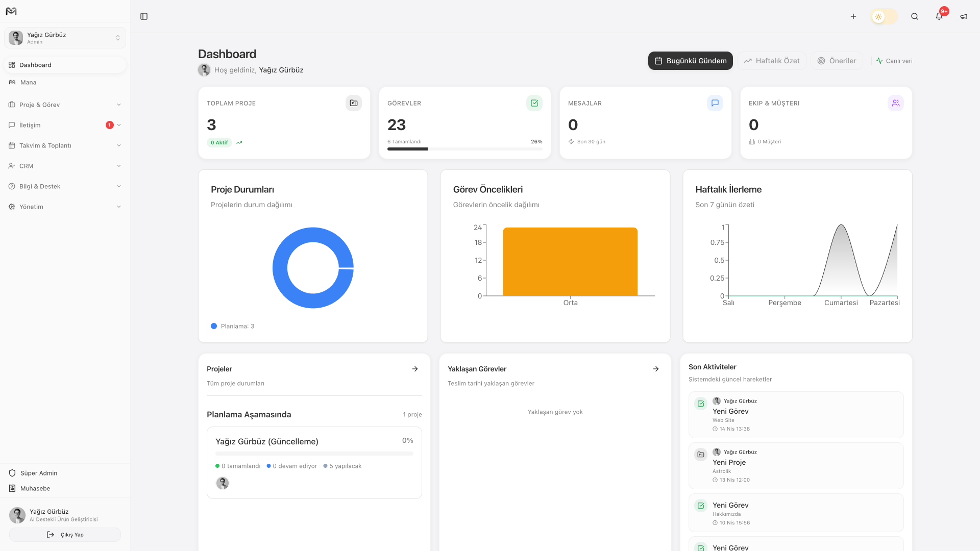980x551 pixels.
Task: Click the Çıkış Yap logout button
Action: tap(65, 535)
